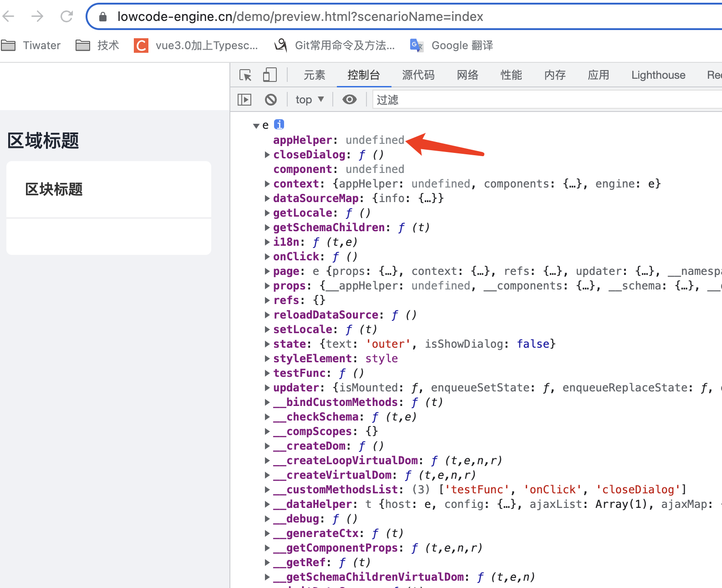Open the Google 翻译 bookmark
722x588 pixels.
(452, 46)
